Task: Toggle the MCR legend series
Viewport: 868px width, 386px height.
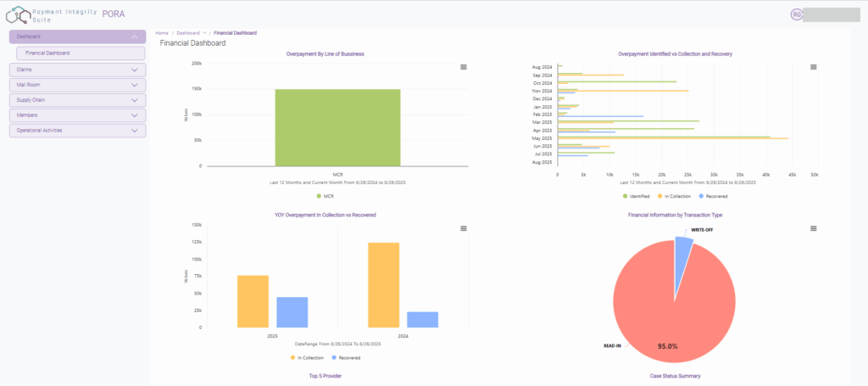Action: pos(325,196)
